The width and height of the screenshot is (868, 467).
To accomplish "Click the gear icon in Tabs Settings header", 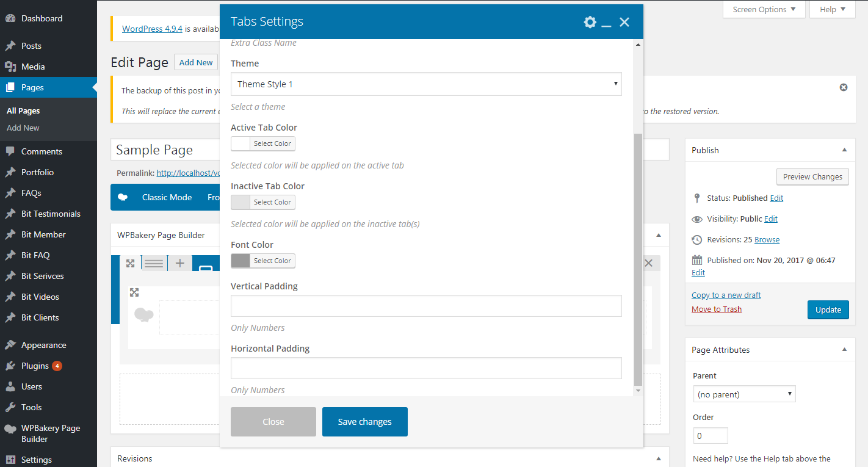I will click(x=590, y=22).
